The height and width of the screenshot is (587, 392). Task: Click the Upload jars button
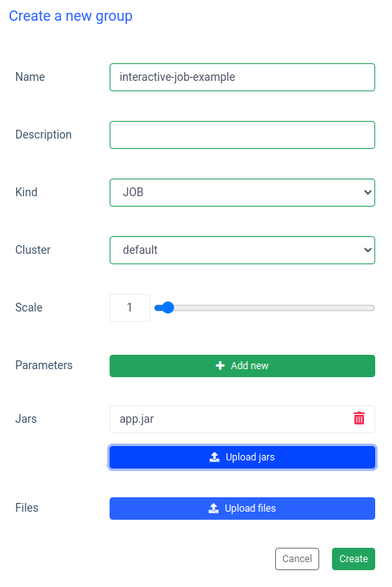click(242, 457)
